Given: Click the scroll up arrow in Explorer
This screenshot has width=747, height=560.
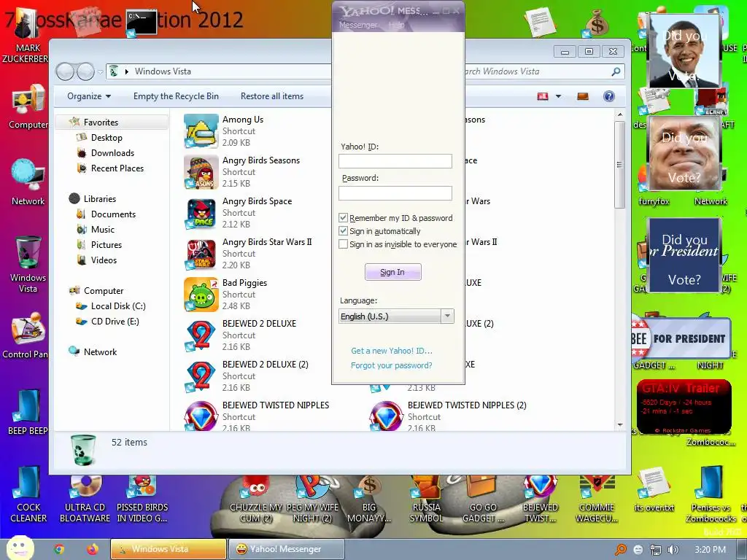Looking at the screenshot, I should [x=620, y=114].
